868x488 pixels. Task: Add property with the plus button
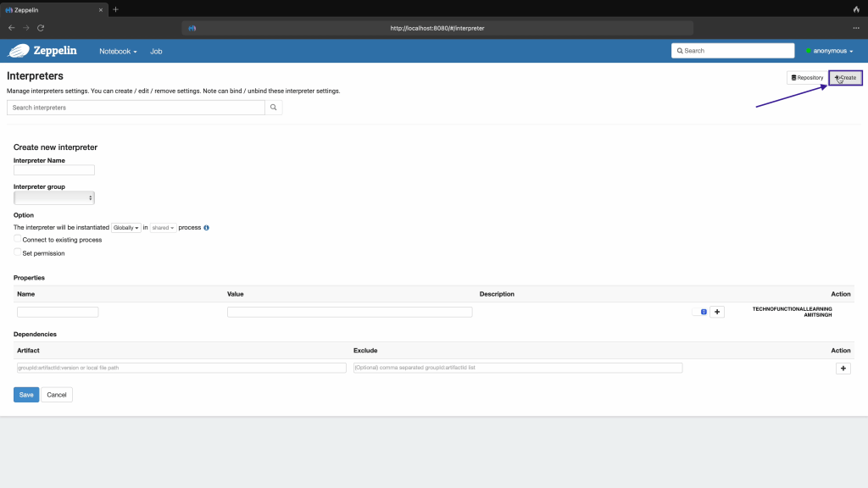pyautogui.click(x=717, y=312)
